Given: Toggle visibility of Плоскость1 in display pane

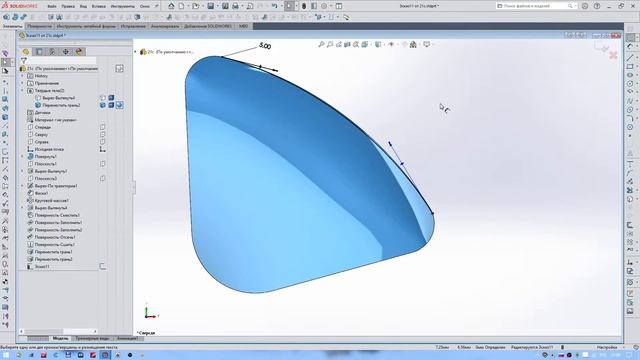Looking at the screenshot, I should pyautogui.click(x=103, y=164).
